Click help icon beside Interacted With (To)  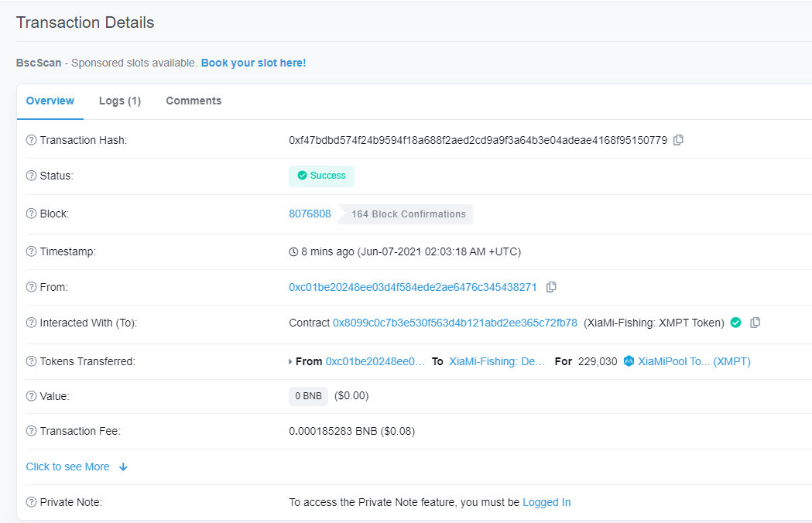31,323
